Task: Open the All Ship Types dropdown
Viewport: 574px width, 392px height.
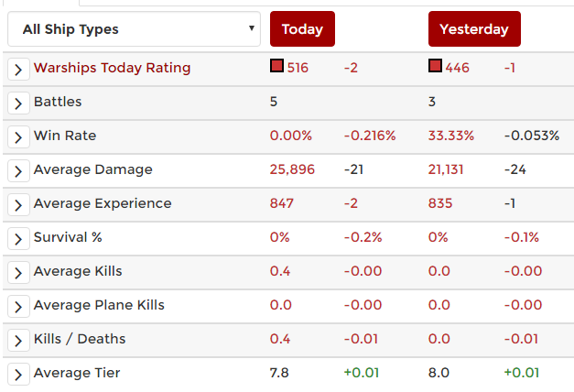Action: point(134,29)
